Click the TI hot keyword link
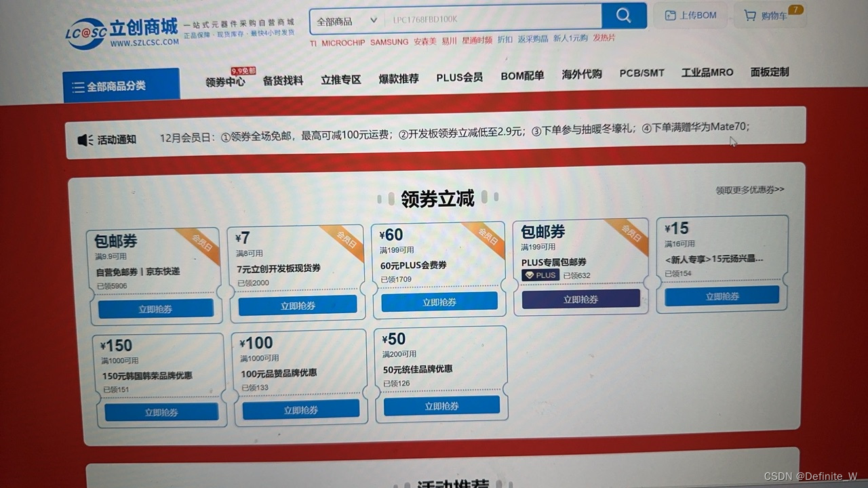The image size is (868, 488). pyautogui.click(x=313, y=43)
